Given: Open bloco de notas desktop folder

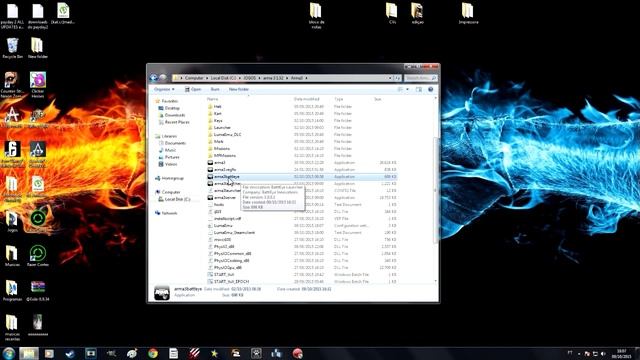Looking at the screenshot, I should point(316,16).
